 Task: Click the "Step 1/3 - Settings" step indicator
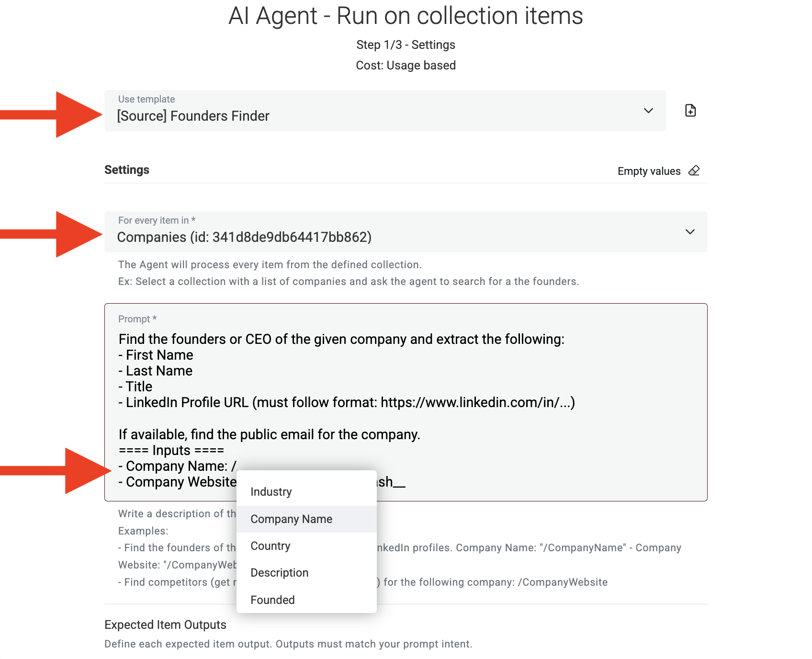(x=406, y=45)
